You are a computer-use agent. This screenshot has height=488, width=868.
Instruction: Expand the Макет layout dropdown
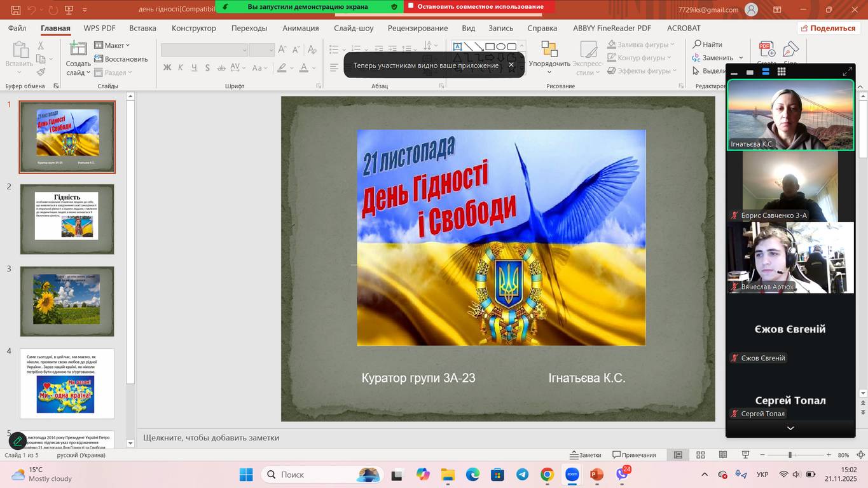112,45
